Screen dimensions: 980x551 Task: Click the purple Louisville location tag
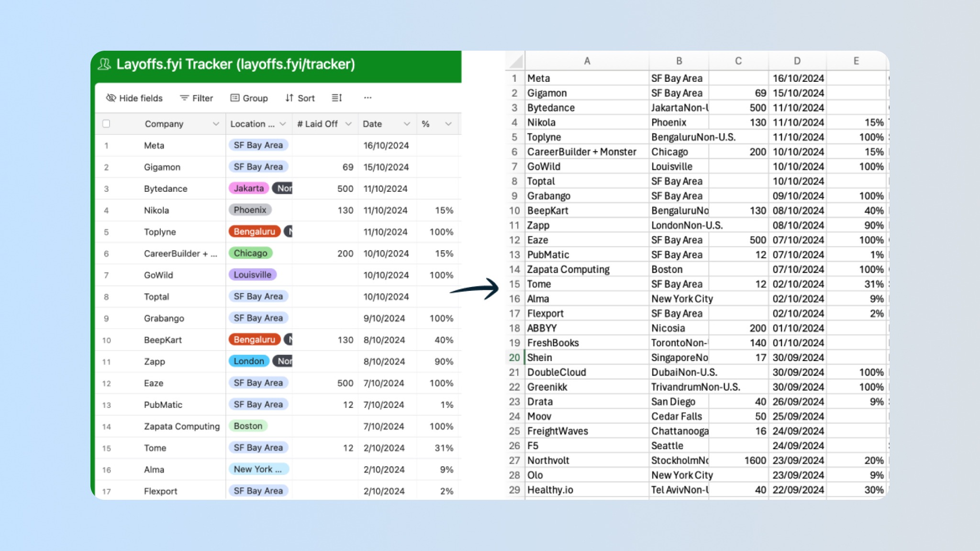[253, 275]
